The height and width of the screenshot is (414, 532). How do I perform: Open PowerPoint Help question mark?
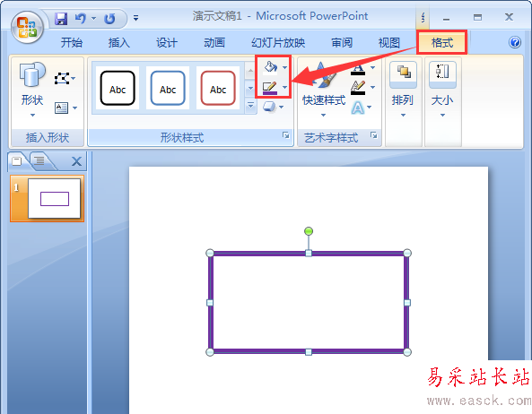pyautogui.click(x=515, y=42)
